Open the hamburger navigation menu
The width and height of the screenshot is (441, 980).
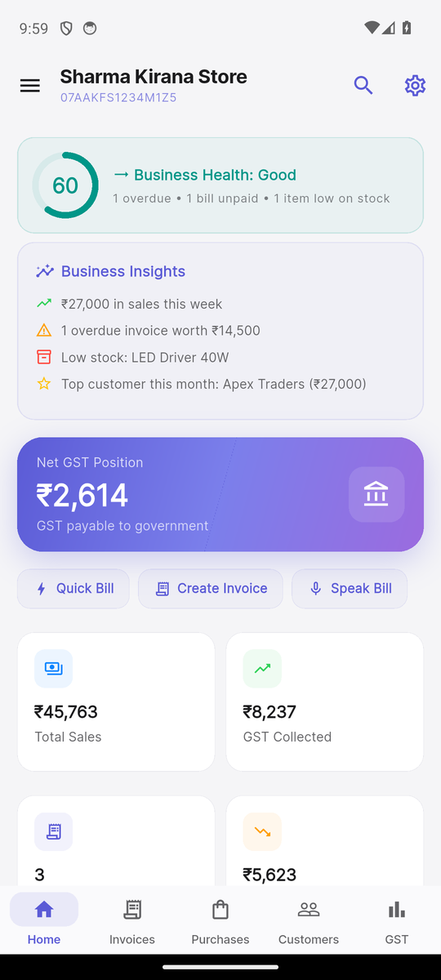30,86
